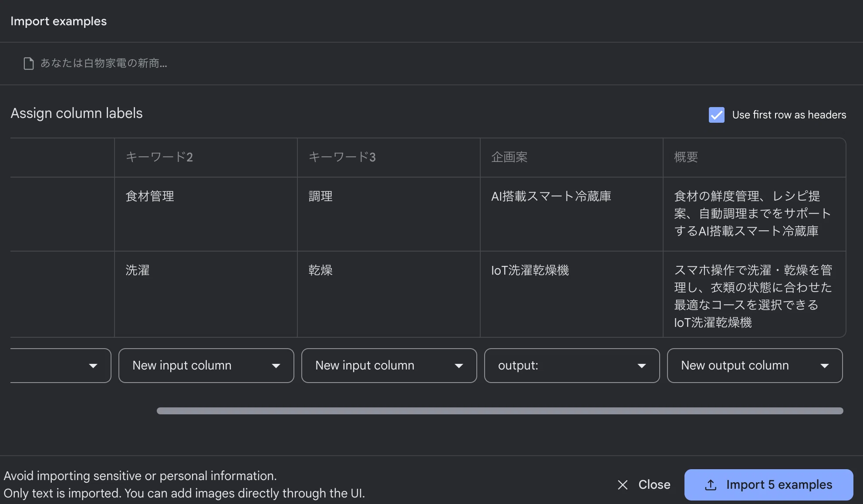Click summary cell starting スマホ操作で洗濯
This screenshot has width=863, height=504.
point(755,294)
